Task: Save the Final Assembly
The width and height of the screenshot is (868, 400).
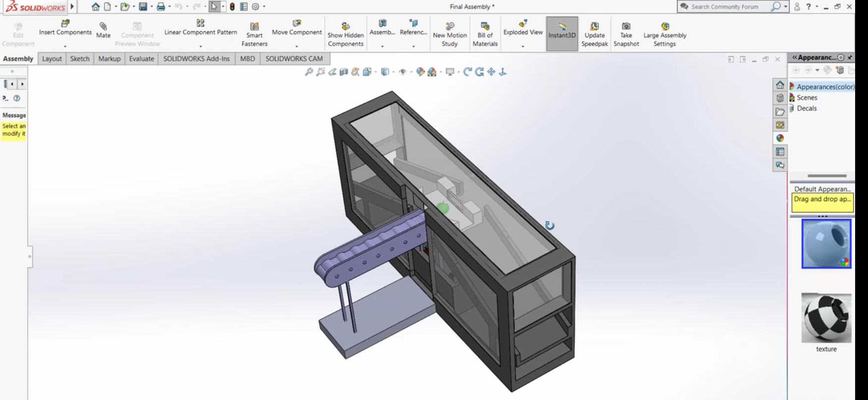Action: [x=143, y=6]
